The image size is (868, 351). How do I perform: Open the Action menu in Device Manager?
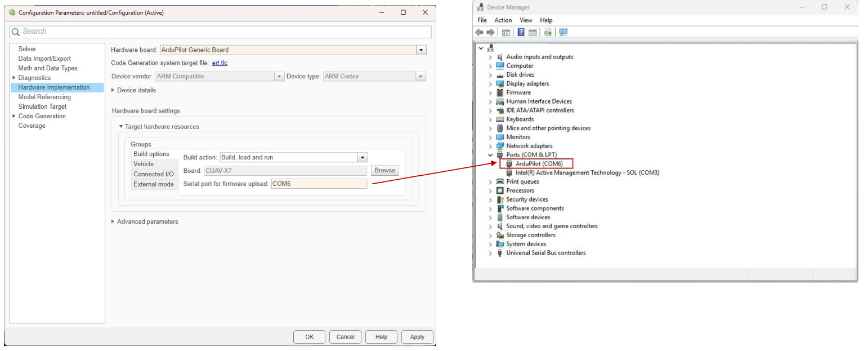pos(503,20)
